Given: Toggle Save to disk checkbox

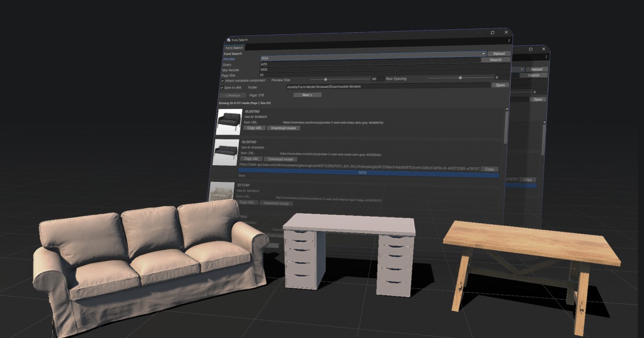Looking at the screenshot, I should (x=222, y=87).
